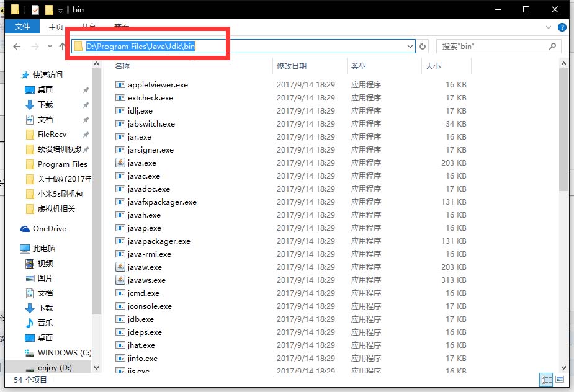Refresh the bin folder view
This screenshot has height=392, width=574.
[x=423, y=46]
